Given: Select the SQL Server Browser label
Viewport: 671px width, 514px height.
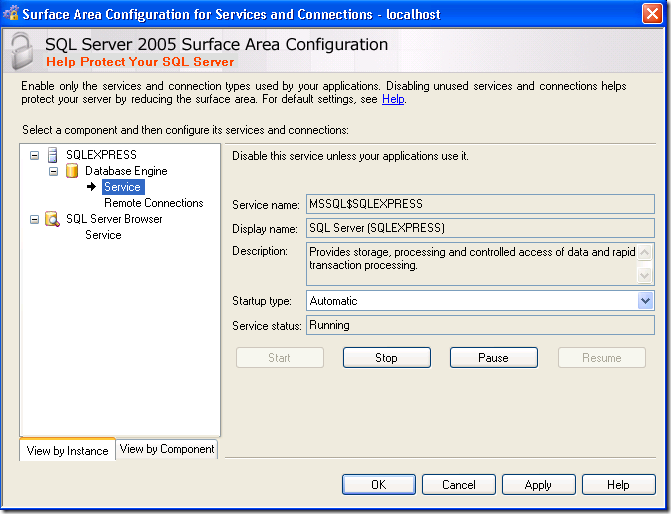Looking at the screenshot, I should (x=114, y=219).
